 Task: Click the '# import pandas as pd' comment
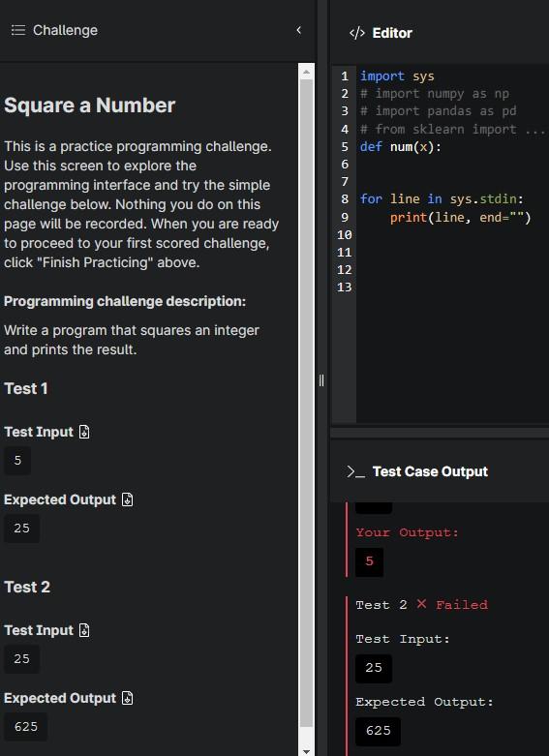point(438,111)
